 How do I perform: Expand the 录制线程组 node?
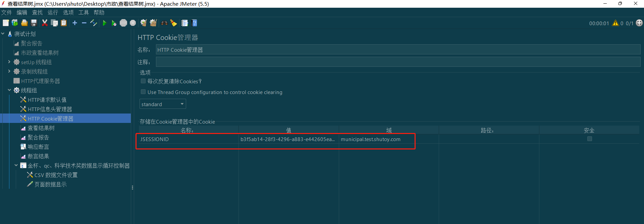tap(9, 72)
